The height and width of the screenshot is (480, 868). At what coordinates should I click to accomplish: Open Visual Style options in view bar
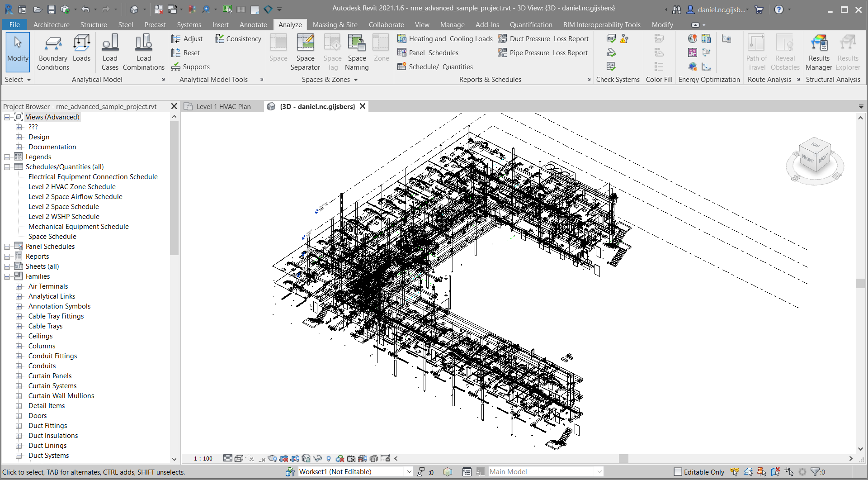point(239,458)
